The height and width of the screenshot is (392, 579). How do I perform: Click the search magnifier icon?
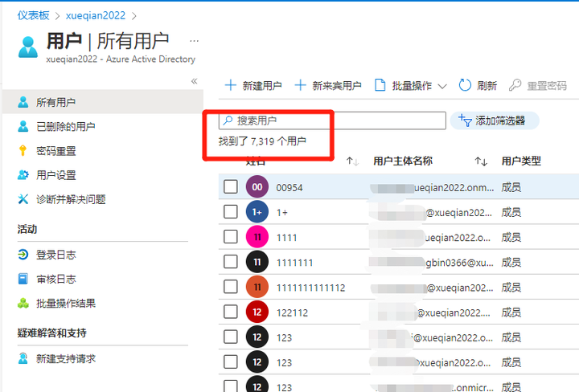pyautogui.click(x=228, y=120)
